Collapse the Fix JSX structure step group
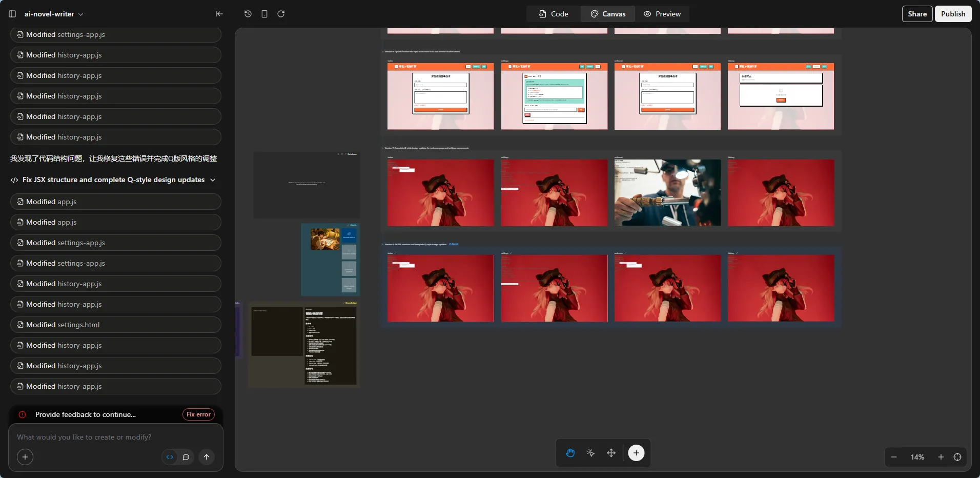The image size is (980, 478). 213,180
